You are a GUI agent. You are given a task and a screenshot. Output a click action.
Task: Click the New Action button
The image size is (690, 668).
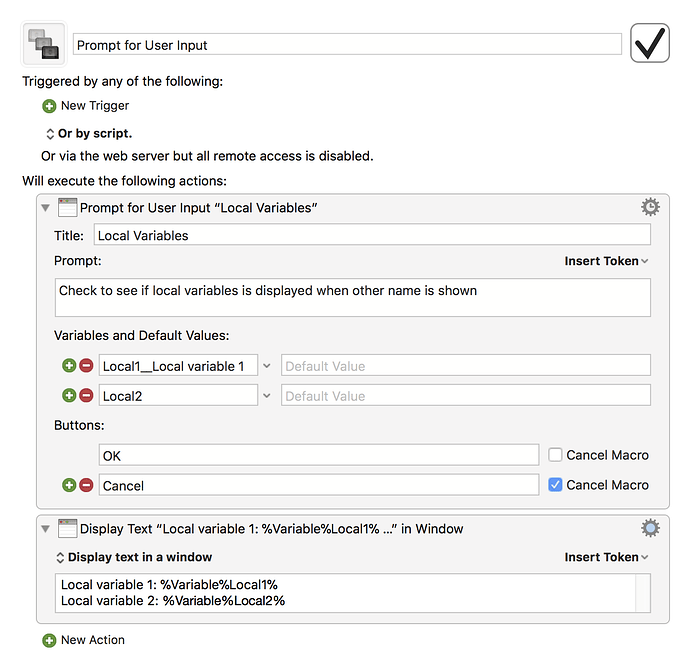coord(84,640)
